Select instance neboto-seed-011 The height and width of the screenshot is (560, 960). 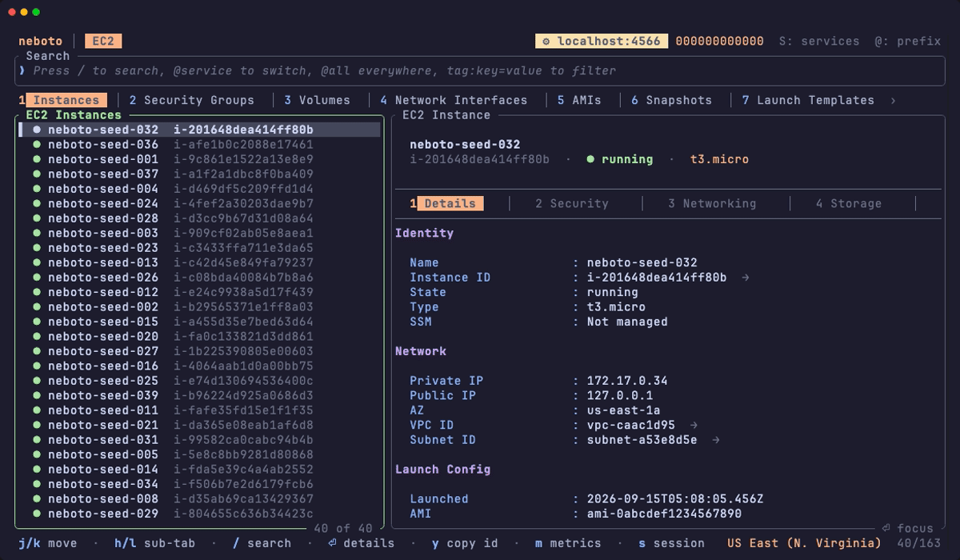[199, 410]
